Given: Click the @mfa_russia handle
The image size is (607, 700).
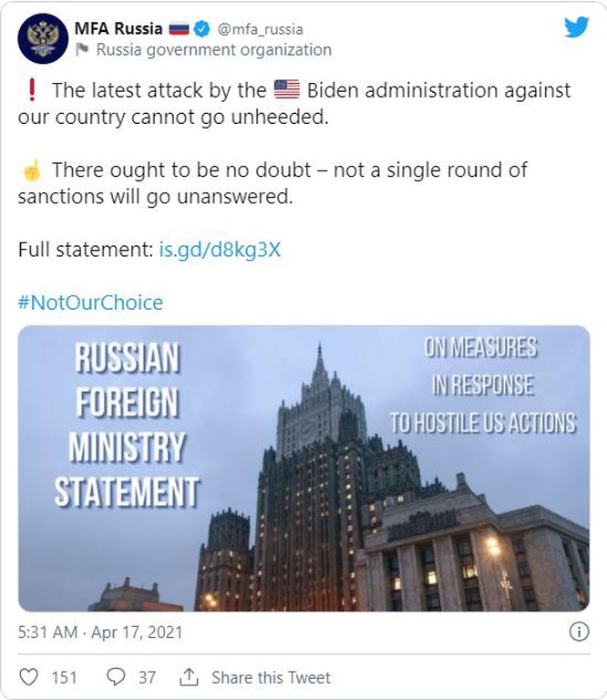Looking at the screenshot, I should click(x=260, y=29).
